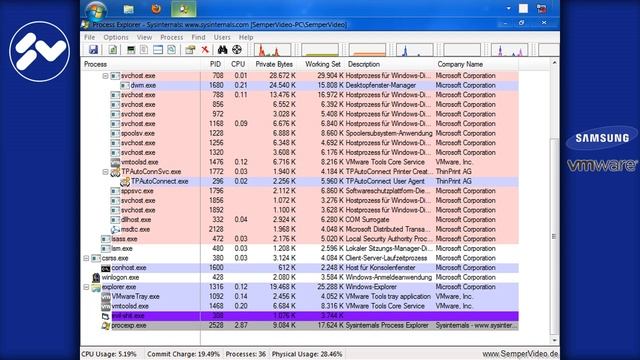The image size is (640, 360).
Task: Click the scrollbar down arrow
Action: point(554,340)
